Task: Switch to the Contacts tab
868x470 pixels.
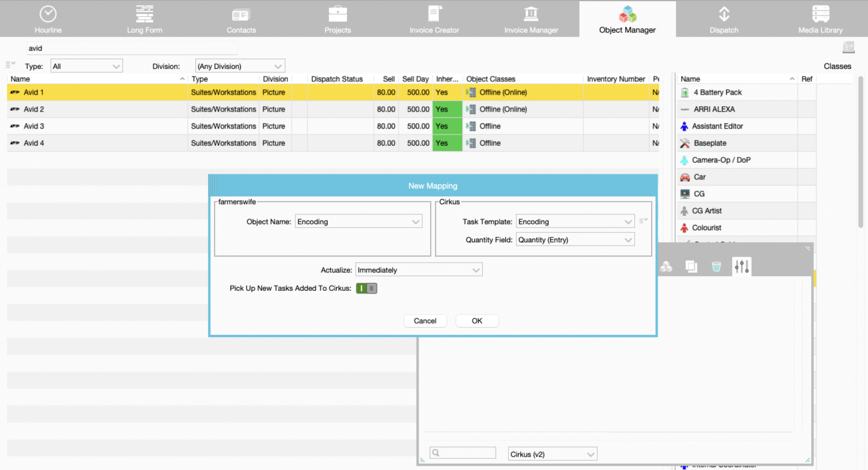Action: click(x=241, y=19)
